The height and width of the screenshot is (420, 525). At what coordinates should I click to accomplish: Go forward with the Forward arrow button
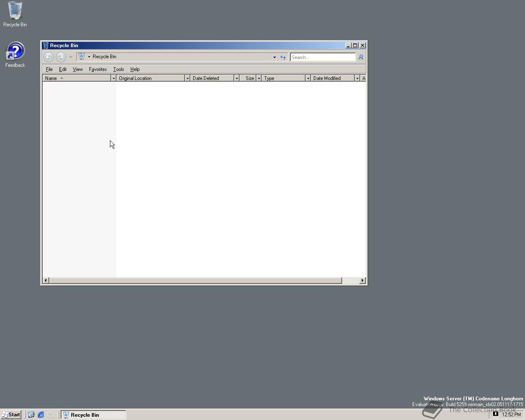click(x=61, y=57)
